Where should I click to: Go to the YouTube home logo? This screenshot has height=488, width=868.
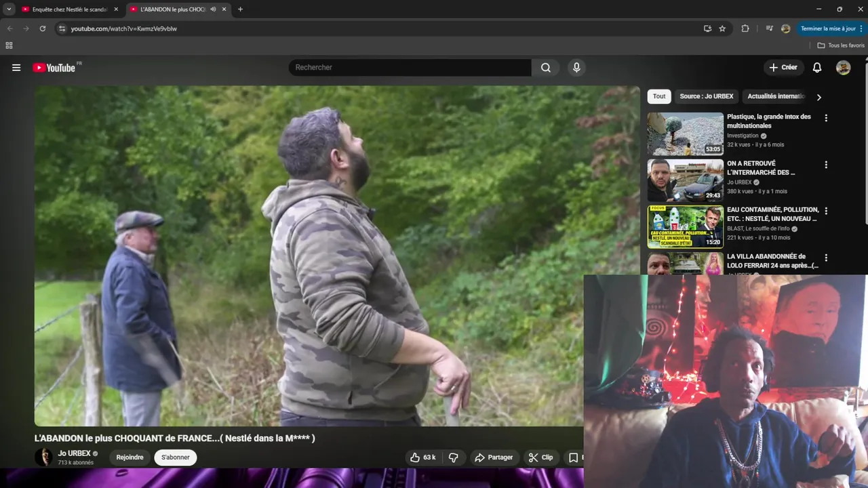point(54,68)
